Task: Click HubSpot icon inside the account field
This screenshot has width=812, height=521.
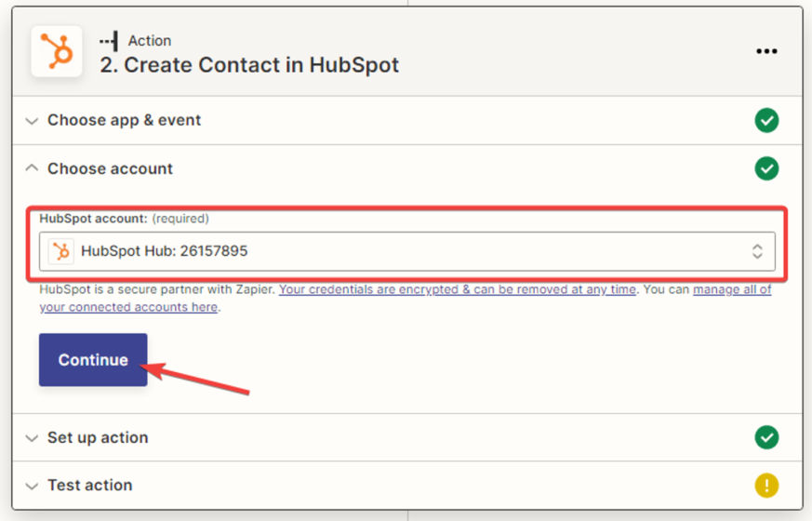Action: (61, 251)
